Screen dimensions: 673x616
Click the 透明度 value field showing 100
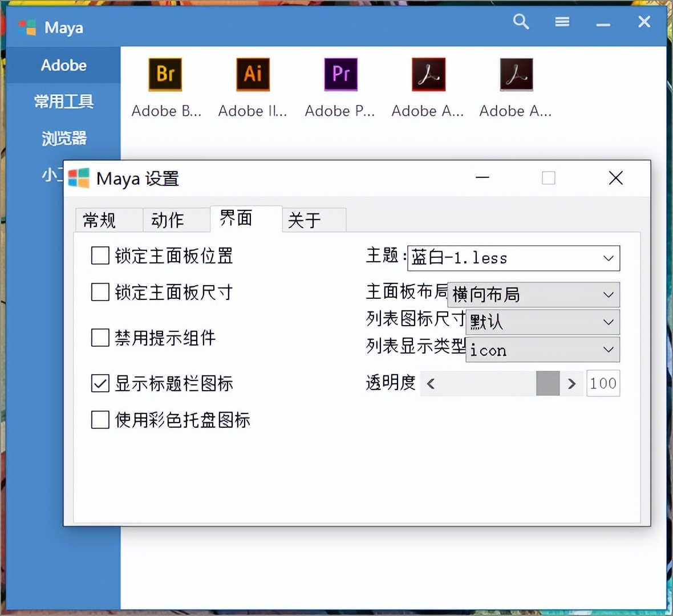click(x=603, y=383)
